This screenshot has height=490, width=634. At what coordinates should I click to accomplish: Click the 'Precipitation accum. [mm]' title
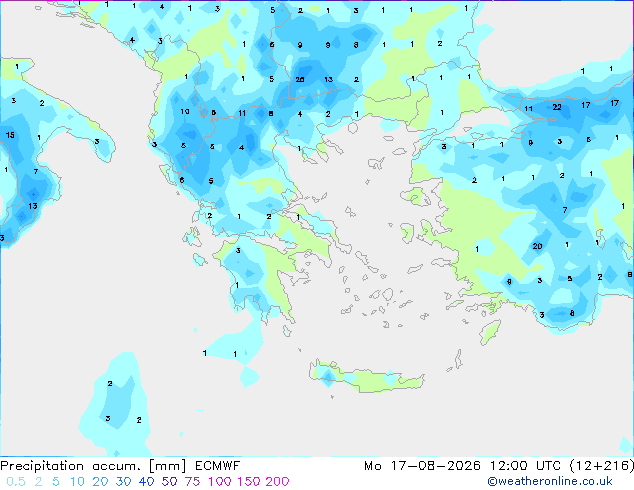[x=93, y=466]
